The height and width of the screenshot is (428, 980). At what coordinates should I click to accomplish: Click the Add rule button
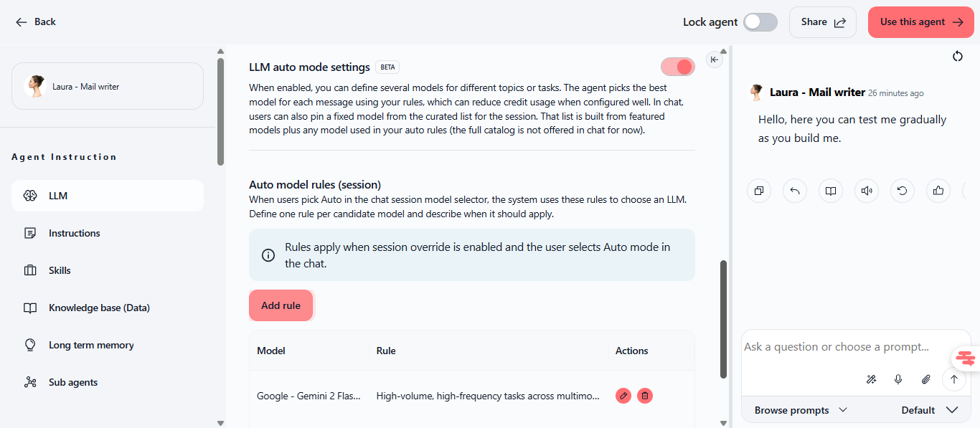(x=281, y=305)
